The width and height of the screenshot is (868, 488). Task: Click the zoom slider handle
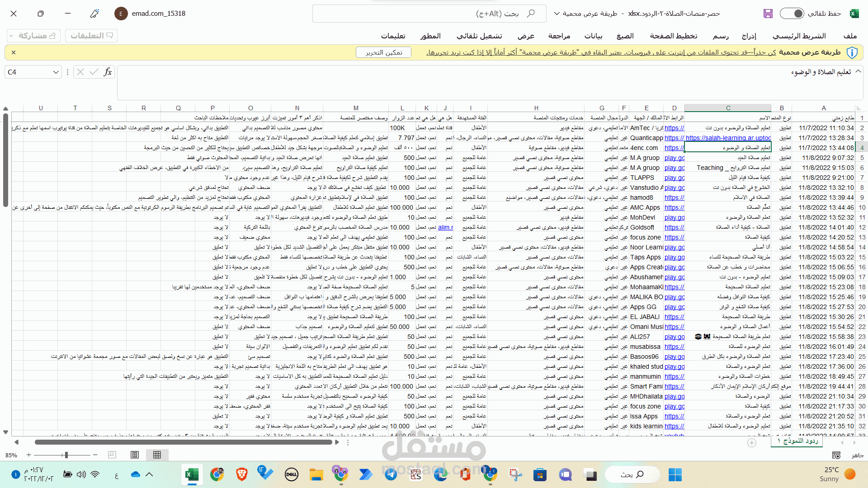(x=66, y=455)
